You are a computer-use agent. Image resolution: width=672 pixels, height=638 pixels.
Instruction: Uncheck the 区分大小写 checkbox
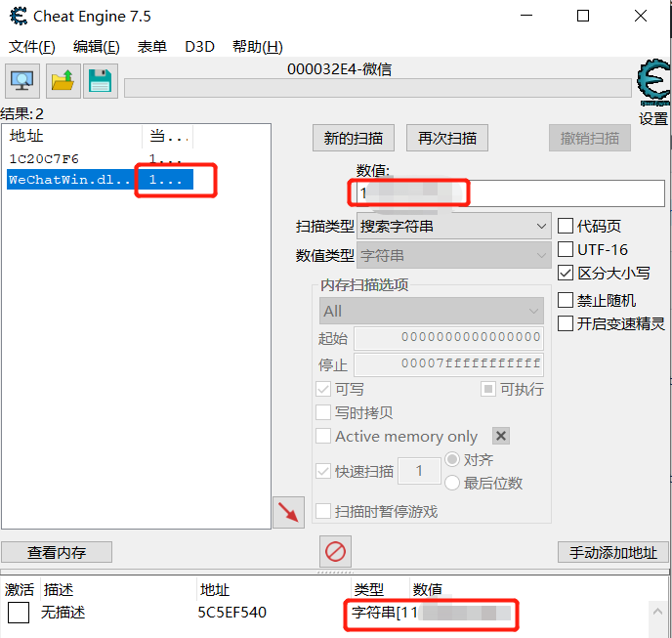pyautogui.click(x=566, y=274)
